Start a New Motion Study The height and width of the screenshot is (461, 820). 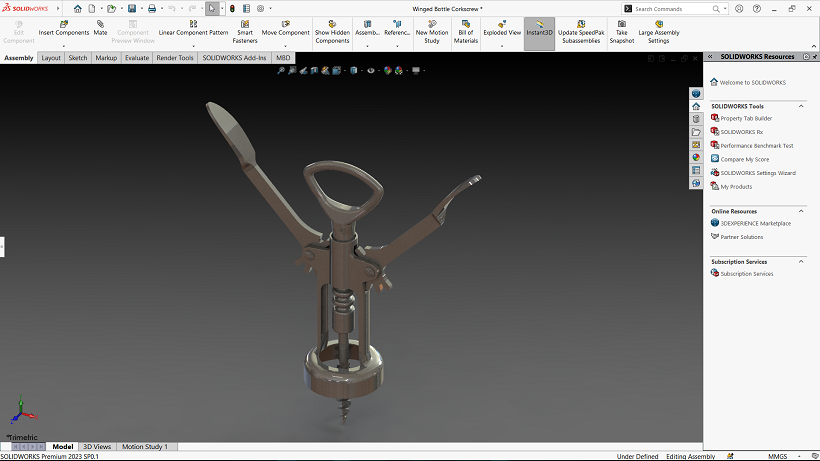[432, 32]
